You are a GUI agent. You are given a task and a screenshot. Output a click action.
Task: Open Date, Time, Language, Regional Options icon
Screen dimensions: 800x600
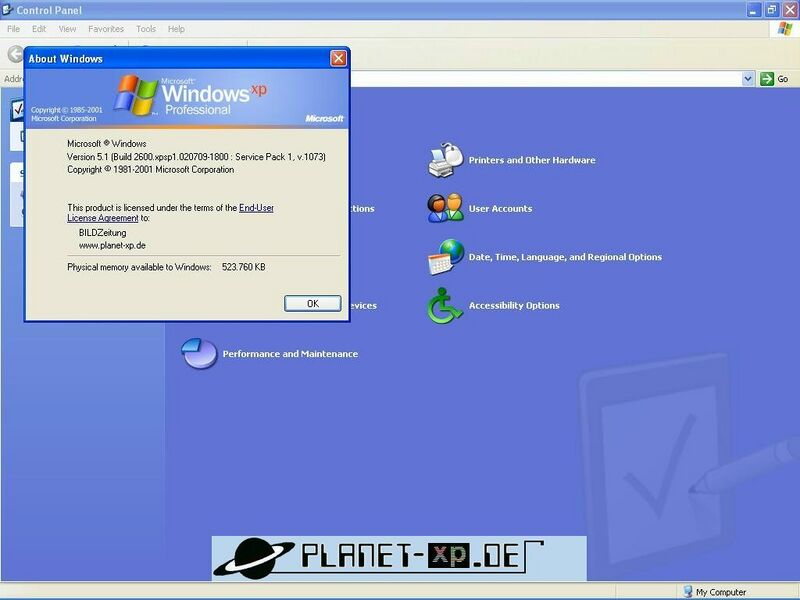pos(445,257)
